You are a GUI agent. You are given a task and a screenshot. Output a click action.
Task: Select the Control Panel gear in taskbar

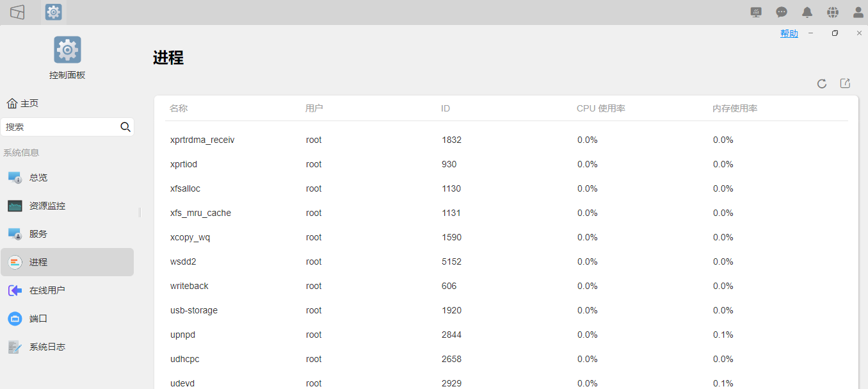(x=54, y=12)
